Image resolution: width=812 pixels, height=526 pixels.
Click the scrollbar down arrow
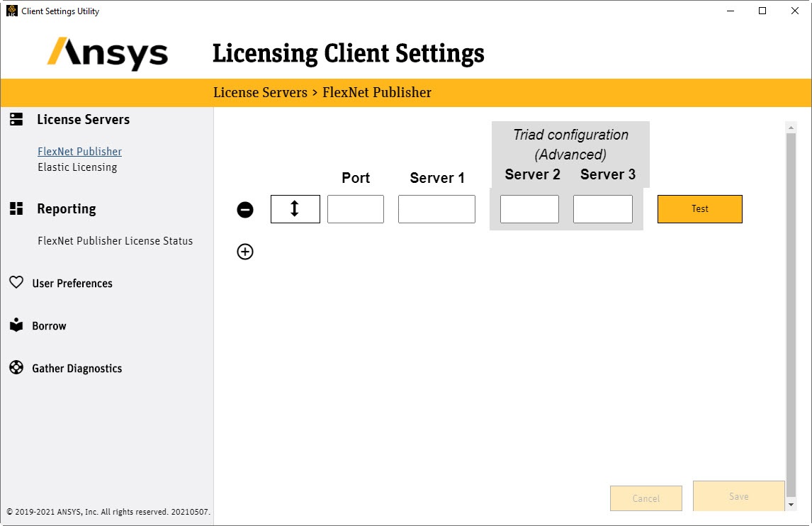(791, 505)
